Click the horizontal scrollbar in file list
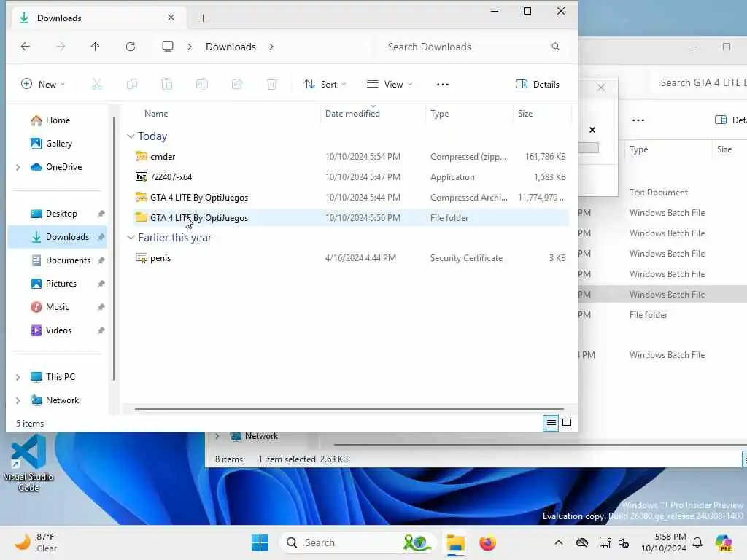The width and height of the screenshot is (747, 560). pyautogui.click(x=349, y=408)
